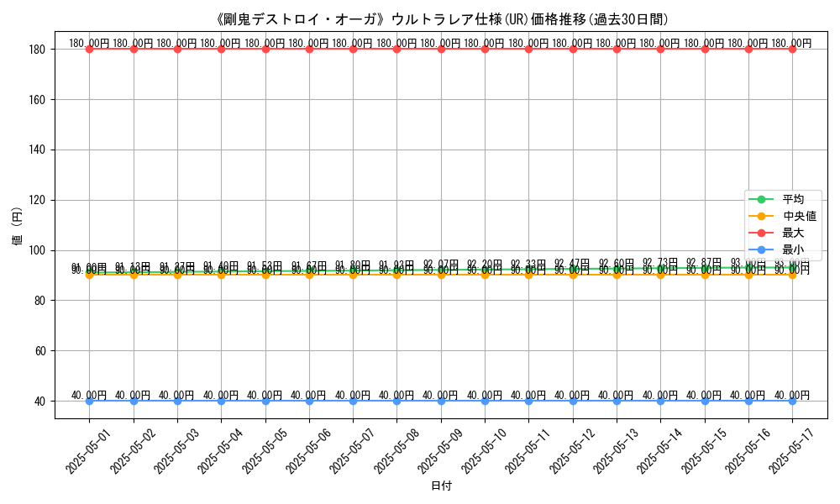Screen dimensions: 840x504
Task: Click the blue min data point on 2025-05-17
Action: coord(792,402)
